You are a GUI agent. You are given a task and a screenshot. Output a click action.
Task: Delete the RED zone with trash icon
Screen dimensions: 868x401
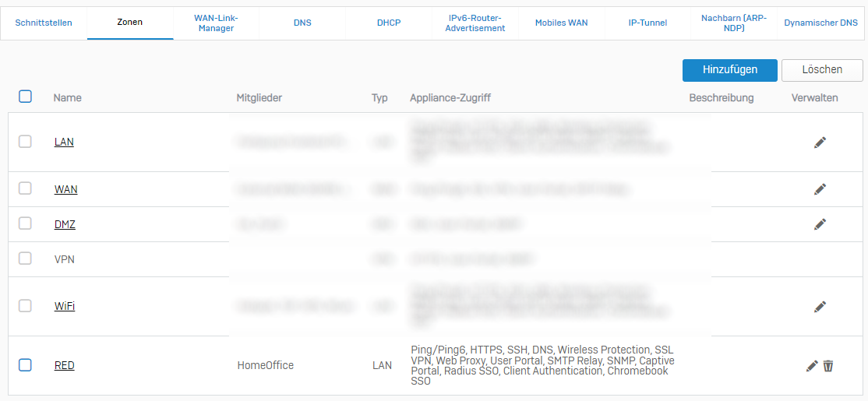(828, 366)
